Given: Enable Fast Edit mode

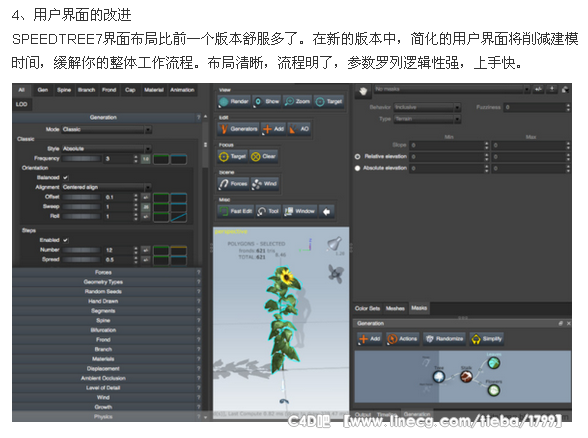Looking at the screenshot, I should click(236, 211).
